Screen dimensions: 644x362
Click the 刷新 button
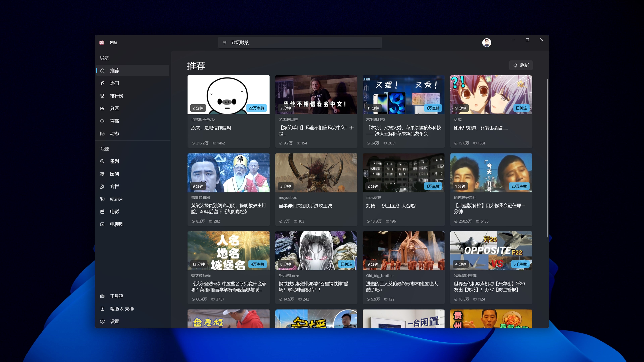(x=521, y=65)
